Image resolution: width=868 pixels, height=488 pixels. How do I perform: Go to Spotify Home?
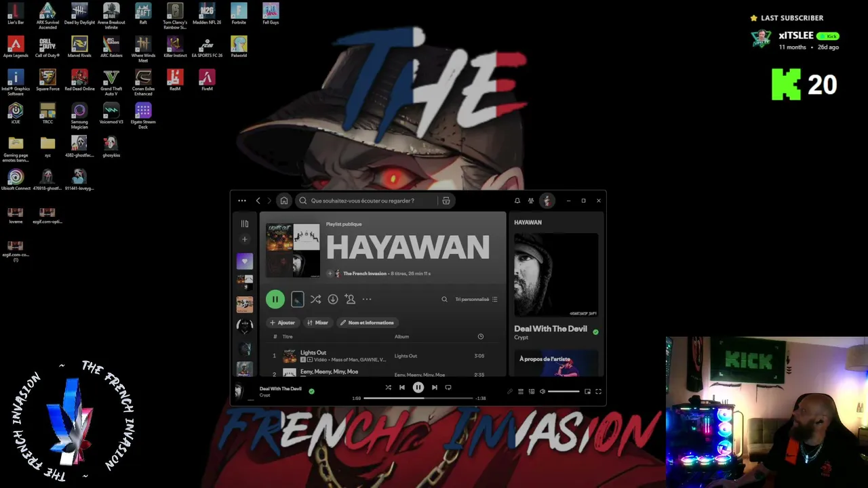click(x=284, y=201)
